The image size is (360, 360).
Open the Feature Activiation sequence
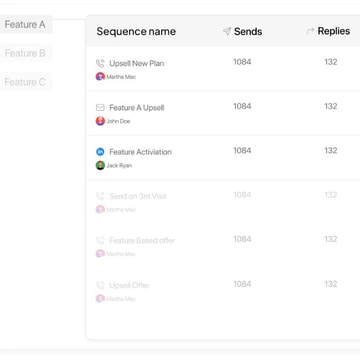point(140,152)
